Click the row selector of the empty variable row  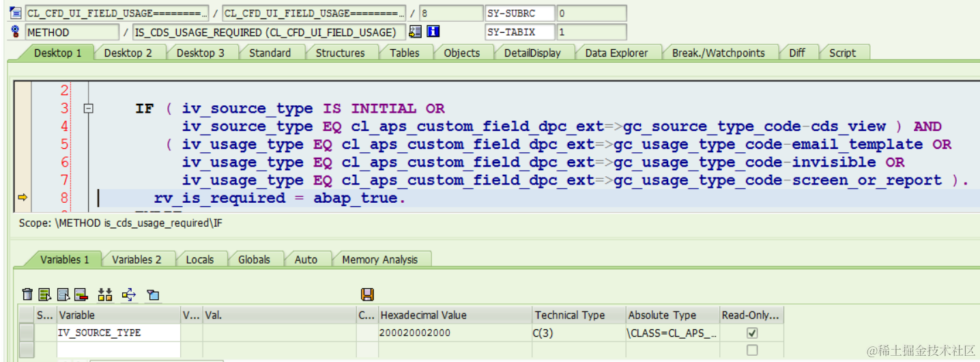(x=26, y=350)
